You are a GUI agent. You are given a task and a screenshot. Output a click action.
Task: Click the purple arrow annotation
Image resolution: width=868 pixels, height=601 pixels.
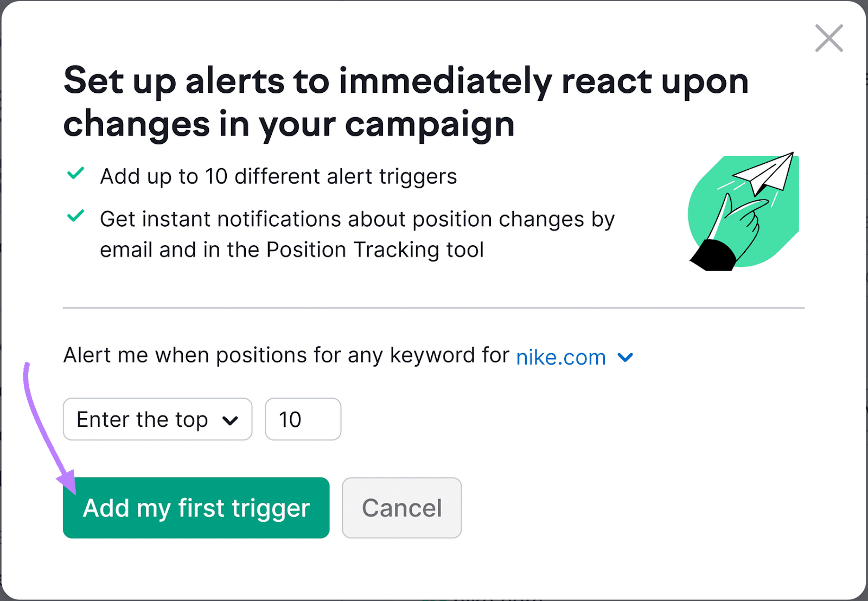[x=43, y=429]
